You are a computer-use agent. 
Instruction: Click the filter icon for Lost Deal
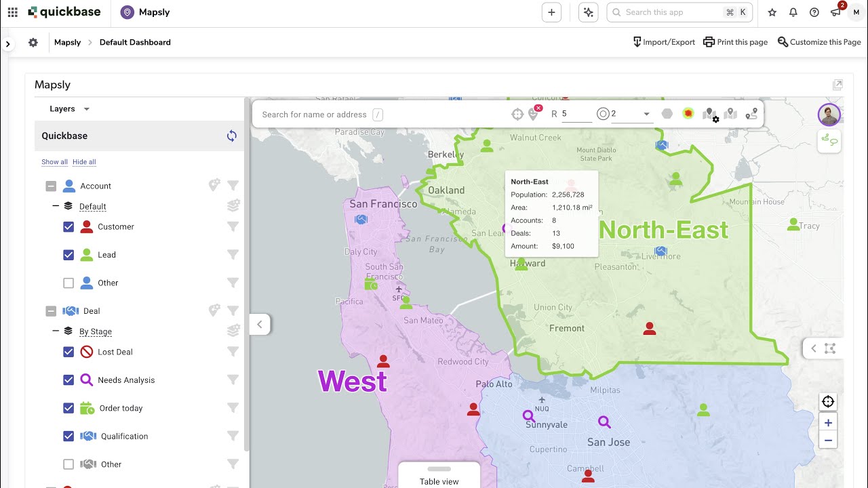point(233,352)
